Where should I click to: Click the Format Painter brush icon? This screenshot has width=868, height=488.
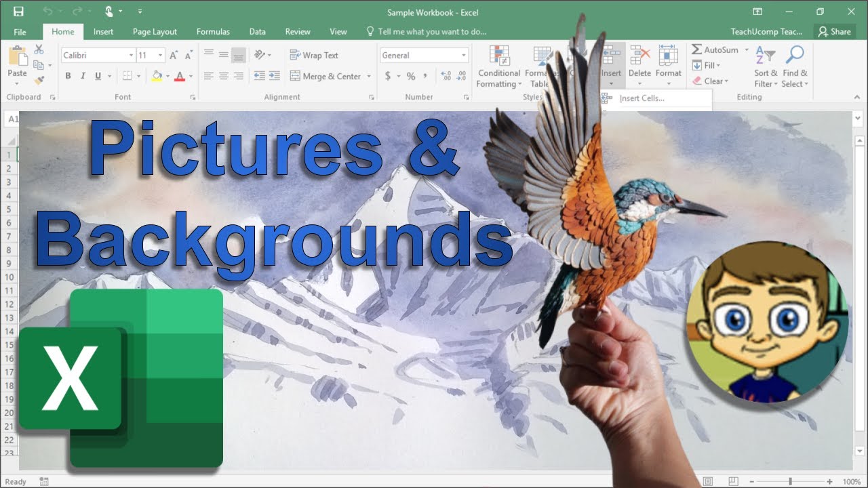[x=39, y=80]
